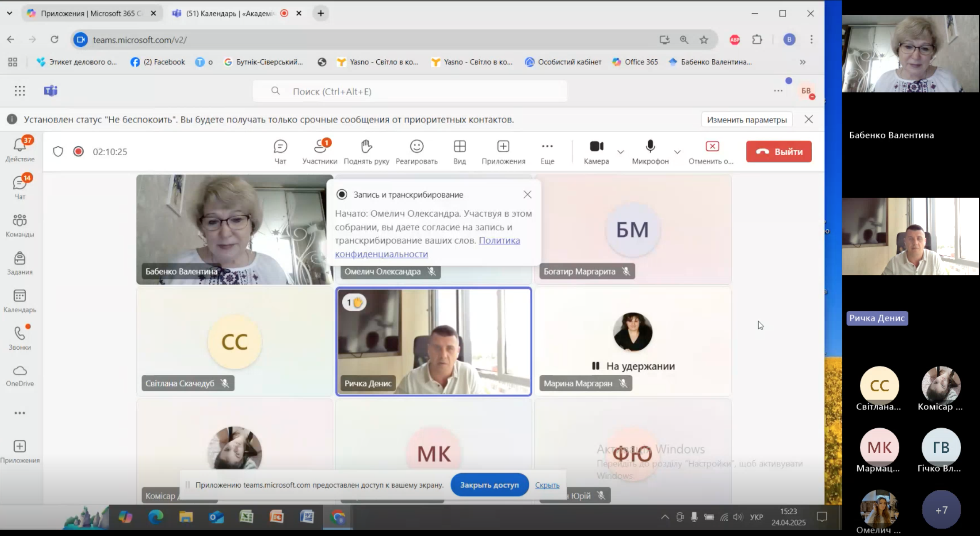Hide the screen sharing notice via Скрыть
980x536 pixels.
click(x=547, y=485)
